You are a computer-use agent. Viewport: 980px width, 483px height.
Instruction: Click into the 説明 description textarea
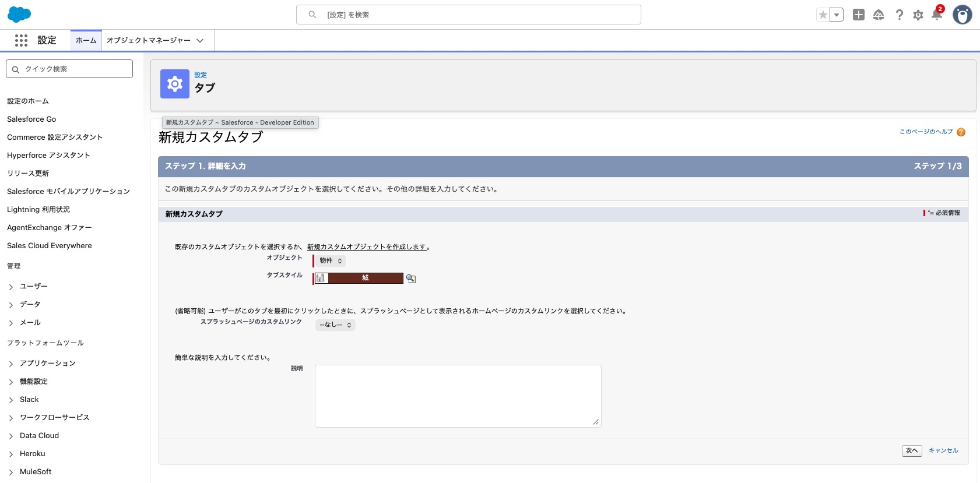coord(458,396)
